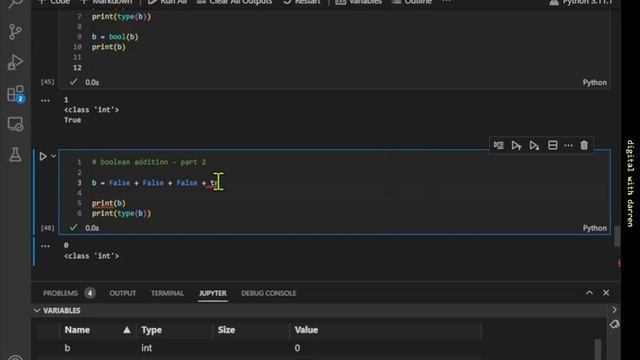Click the print(type(b)) line in cell 40
The height and width of the screenshot is (360, 640).
coord(121,213)
